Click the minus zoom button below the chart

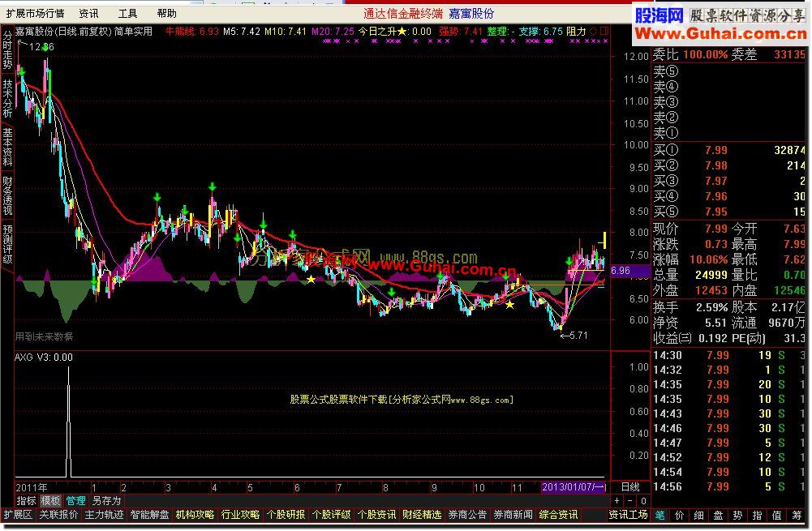(x=629, y=501)
